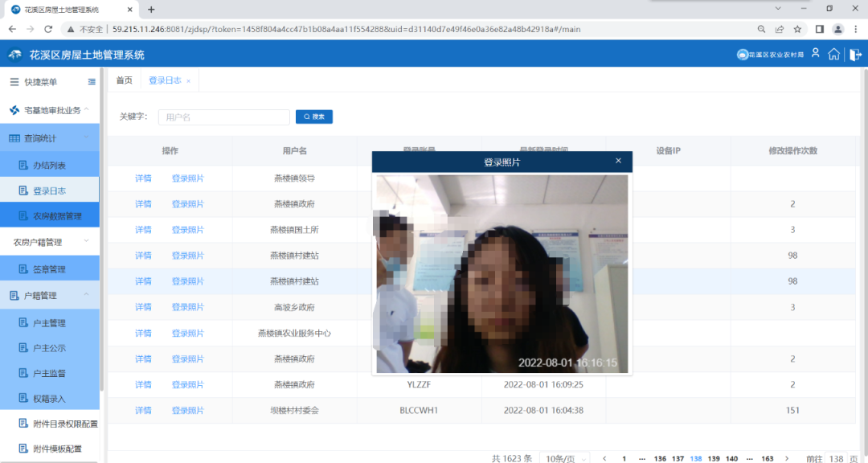Collapse the 户籍管理 sidebar section
The height and width of the screenshot is (463, 868).
coord(87,295)
